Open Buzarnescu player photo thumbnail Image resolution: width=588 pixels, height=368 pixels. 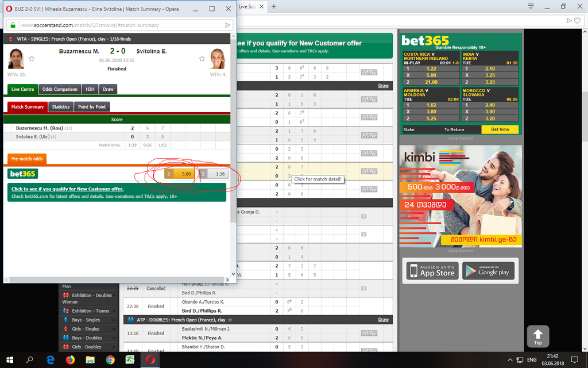[16, 59]
